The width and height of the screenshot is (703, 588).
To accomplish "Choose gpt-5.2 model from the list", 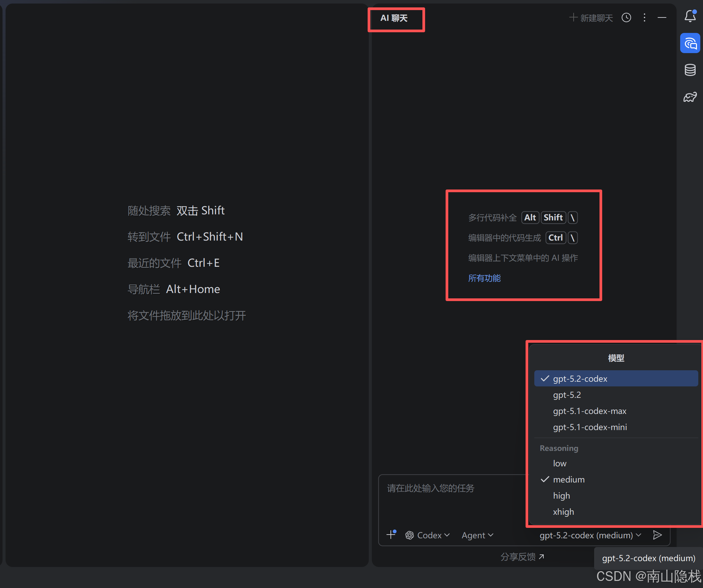I will 567,395.
